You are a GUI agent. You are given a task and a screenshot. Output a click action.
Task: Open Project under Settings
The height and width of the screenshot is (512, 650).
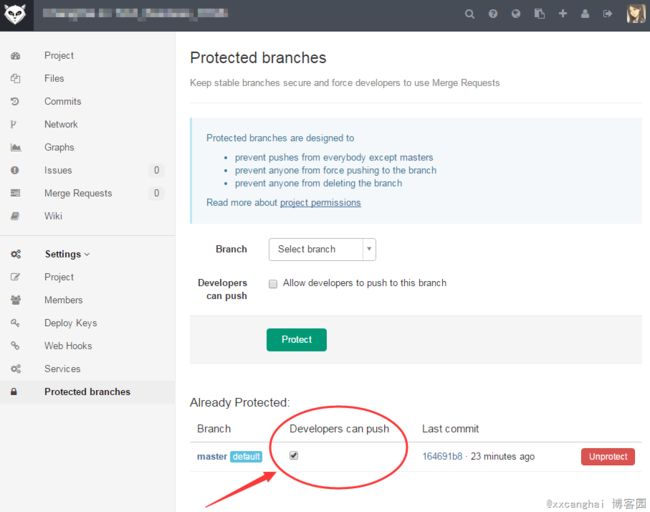59,277
